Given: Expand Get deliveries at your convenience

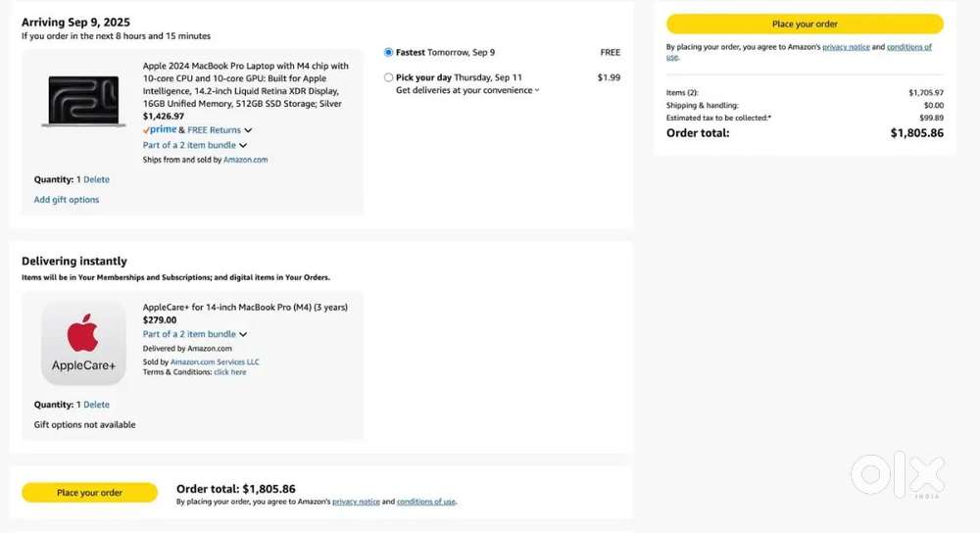Looking at the screenshot, I should (467, 90).
